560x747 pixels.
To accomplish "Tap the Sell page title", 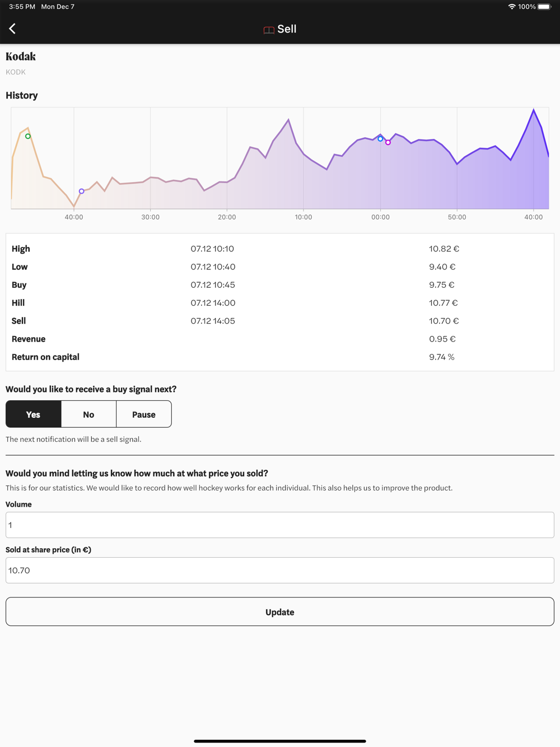I will point(287,29).
